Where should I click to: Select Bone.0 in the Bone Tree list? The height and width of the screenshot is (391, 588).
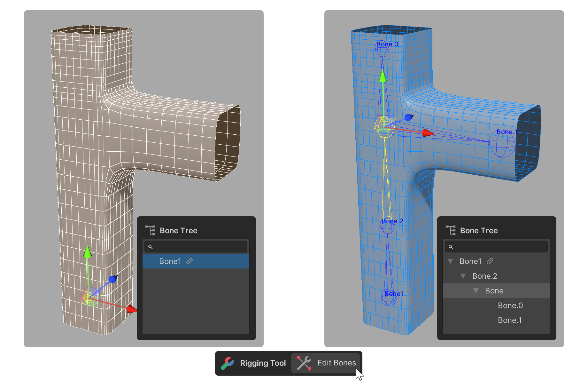click(510, 306)
